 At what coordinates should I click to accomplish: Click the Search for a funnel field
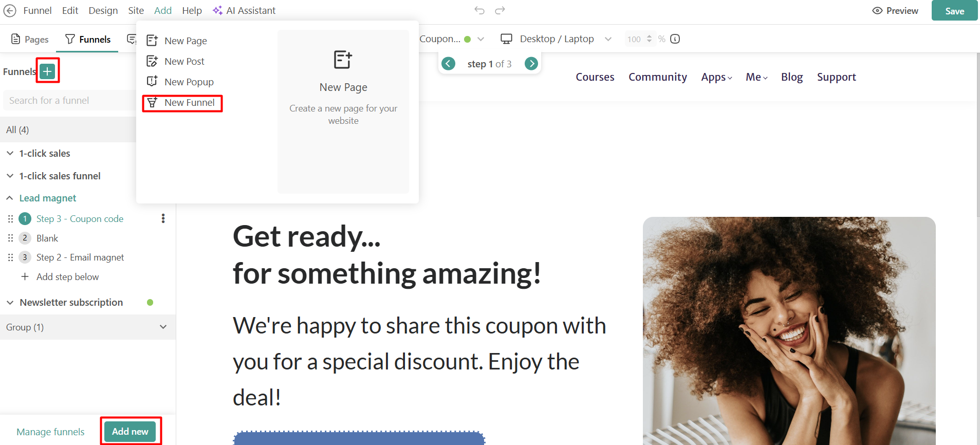(x=69, y=100)
